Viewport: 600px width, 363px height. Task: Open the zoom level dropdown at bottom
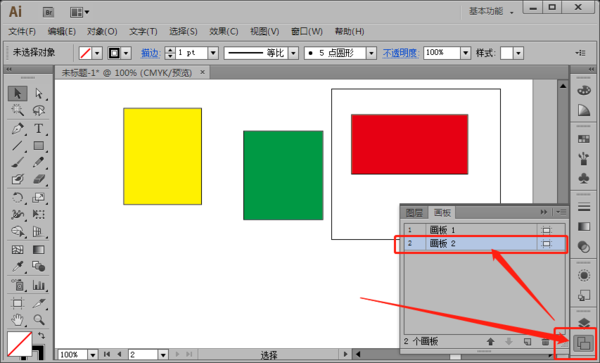93,355
